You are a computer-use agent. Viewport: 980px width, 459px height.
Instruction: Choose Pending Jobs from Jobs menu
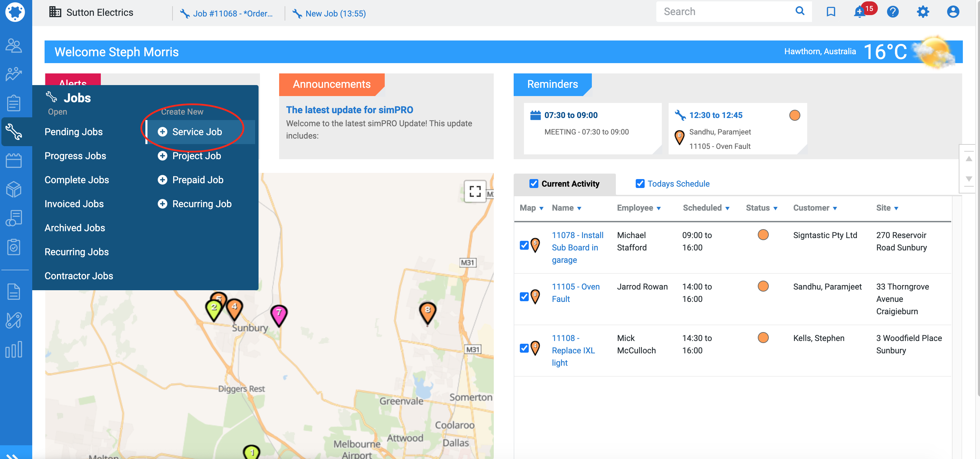[73, 132]
